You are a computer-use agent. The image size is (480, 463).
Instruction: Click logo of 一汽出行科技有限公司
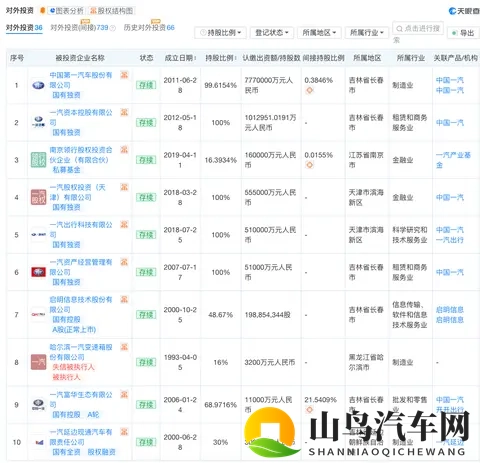(38, 235)
